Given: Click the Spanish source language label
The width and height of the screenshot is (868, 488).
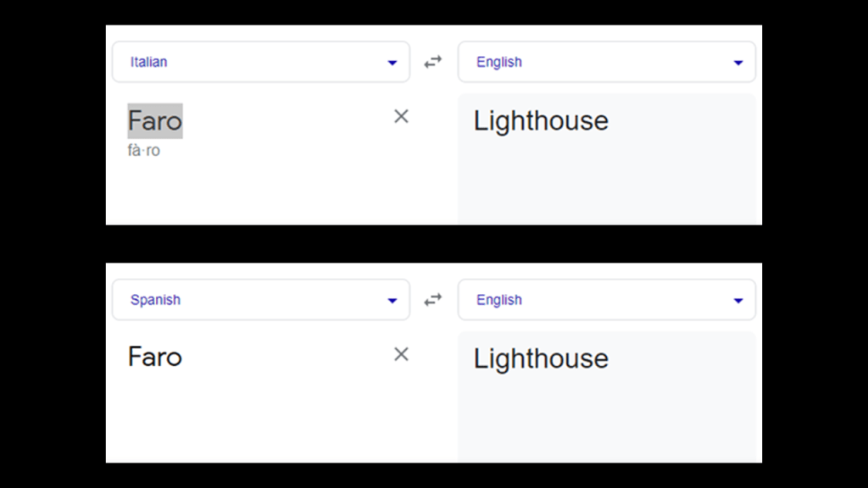Looking at the screenshot, I should click(x=155, y=300).
